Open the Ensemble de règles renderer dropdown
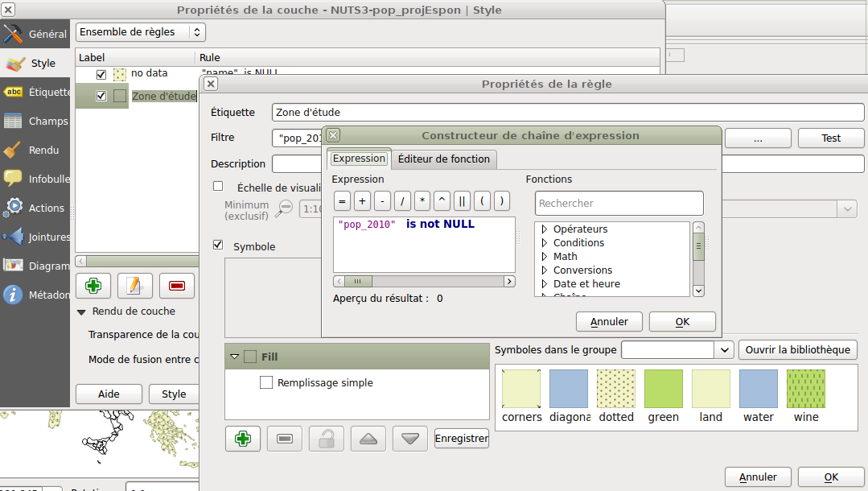 pyautogui.click(x=141, y=32)
